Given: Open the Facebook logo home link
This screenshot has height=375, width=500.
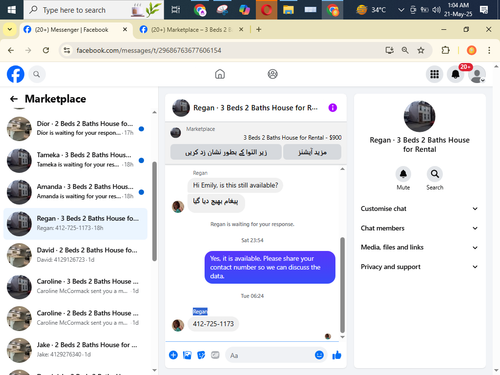Looking at the screenshot, I should coord(16,74).
